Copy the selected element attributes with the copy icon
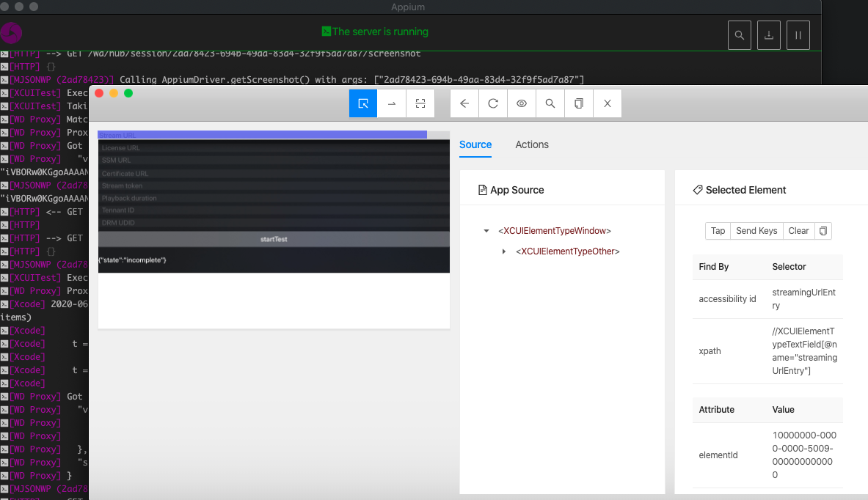The width and height of the screenshot is (868, 500). coord(823,230)
